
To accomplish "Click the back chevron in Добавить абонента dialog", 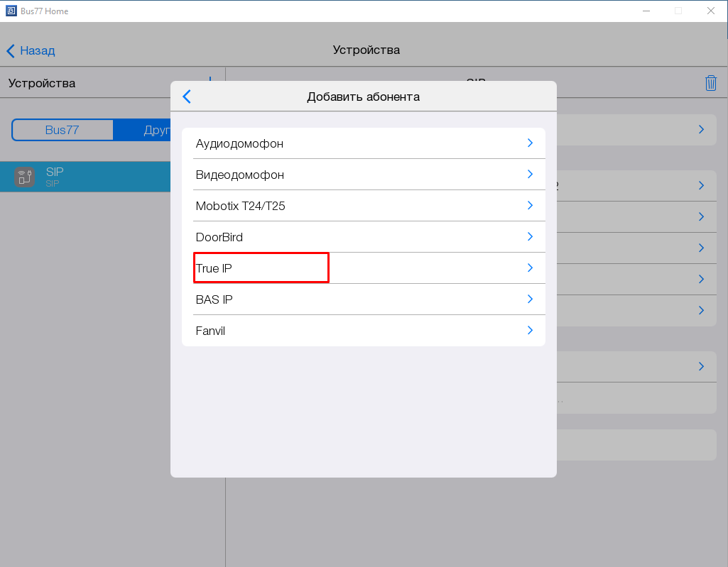I will [x=187, y=97].
